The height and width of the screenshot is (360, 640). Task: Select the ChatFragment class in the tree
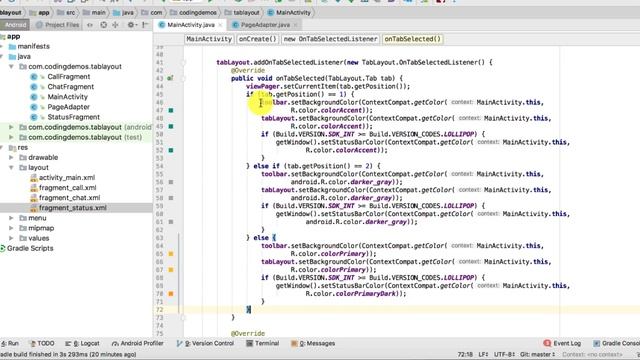pos(70,87)
